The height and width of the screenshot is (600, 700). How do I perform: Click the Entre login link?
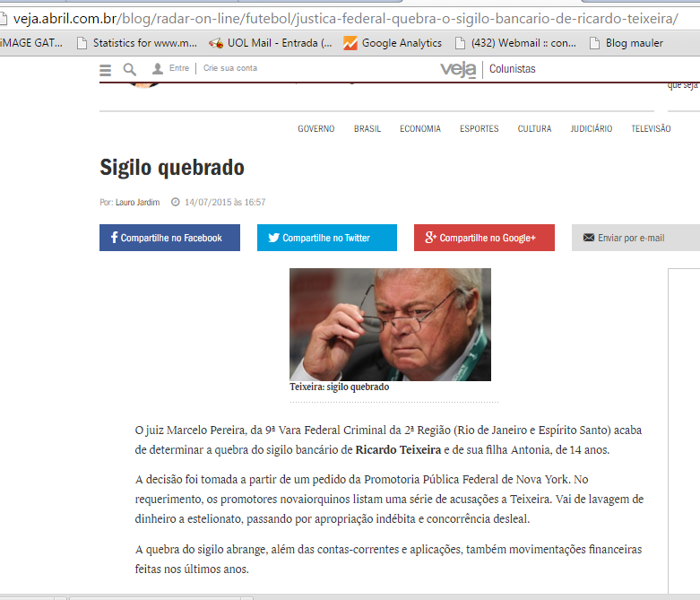pos(179,68)
